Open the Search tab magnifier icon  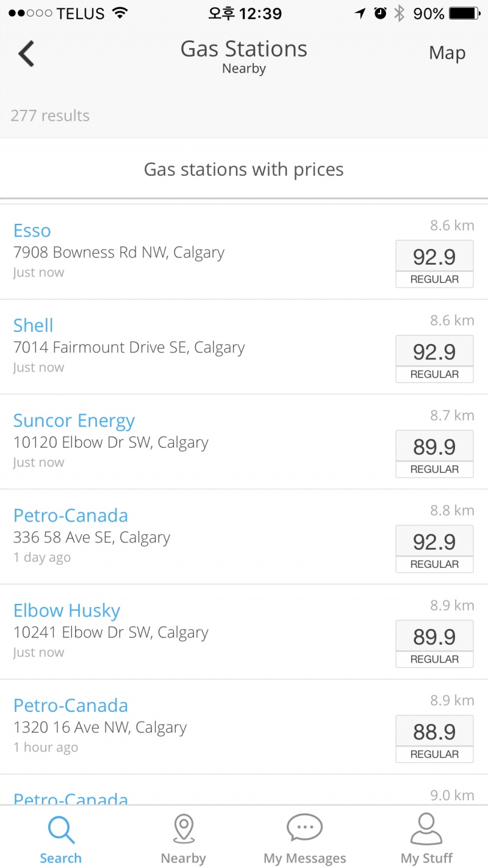60,830
